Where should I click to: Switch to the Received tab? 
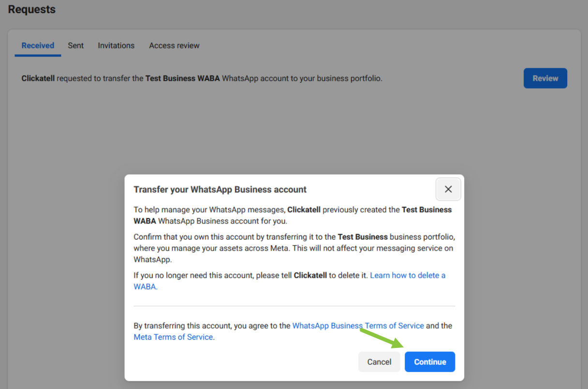pos(38,45)
